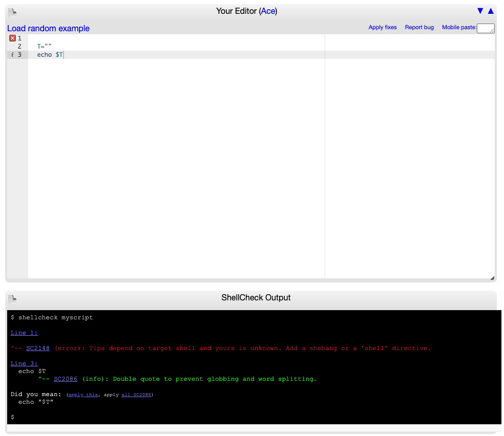
Task: Click the resize grip at the editor's bottom-right corner
Action: [x=492, y=277]
